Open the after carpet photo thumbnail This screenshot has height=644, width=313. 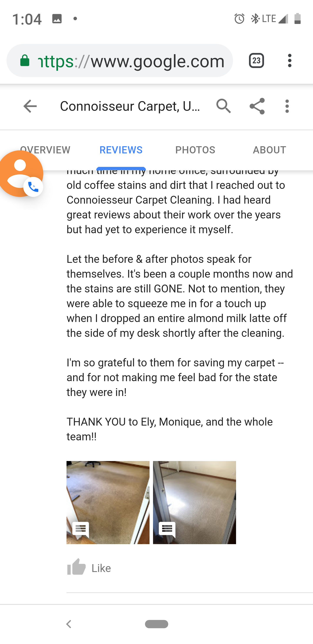pos(194,498)
